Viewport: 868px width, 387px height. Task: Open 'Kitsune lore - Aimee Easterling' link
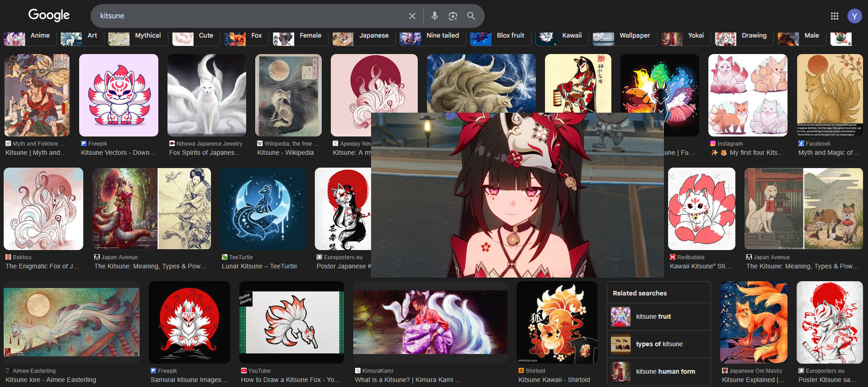click(x=51, y=380)
